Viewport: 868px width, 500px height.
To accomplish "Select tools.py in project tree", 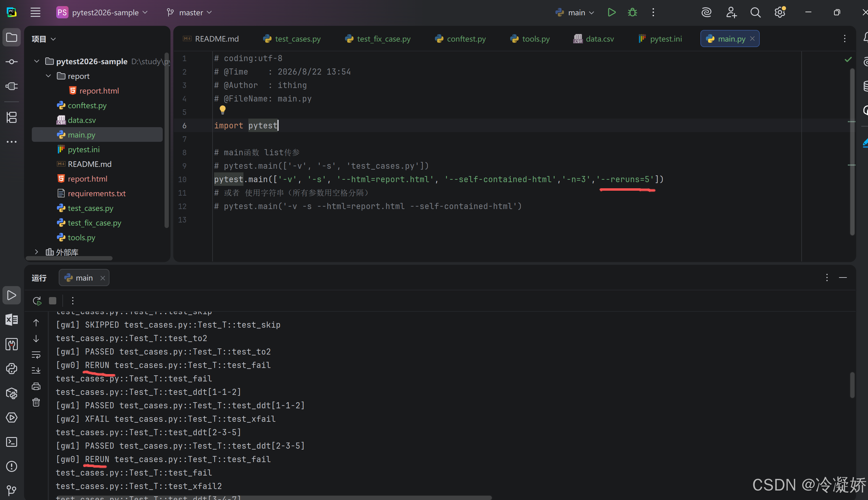I will pos(76,237).
